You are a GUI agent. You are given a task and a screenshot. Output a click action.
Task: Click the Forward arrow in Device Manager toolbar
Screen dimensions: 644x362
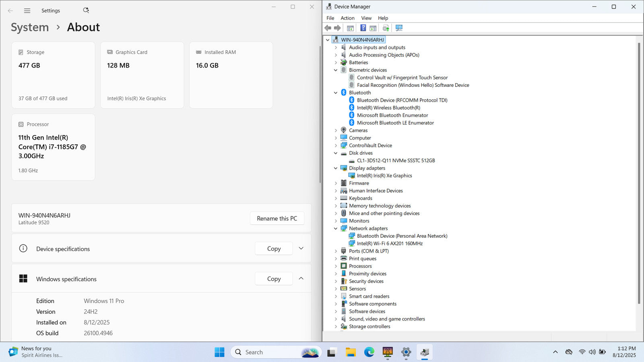click(x=337, y=28)
